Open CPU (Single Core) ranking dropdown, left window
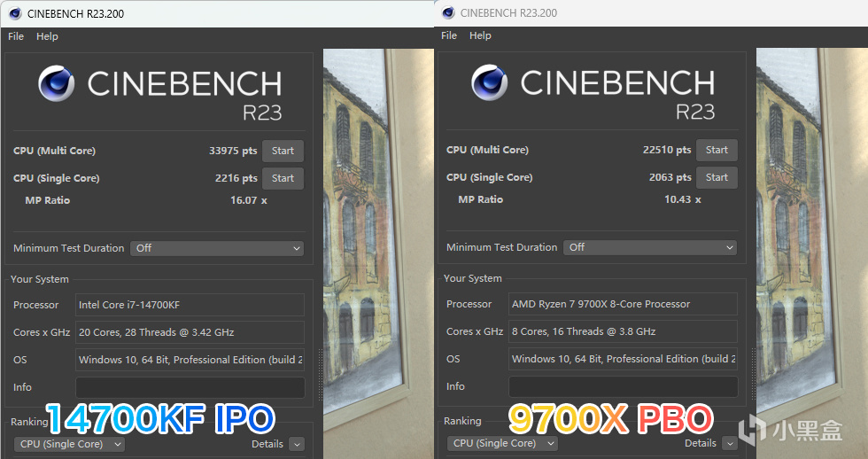868x459 pixels. coord(69,444)
